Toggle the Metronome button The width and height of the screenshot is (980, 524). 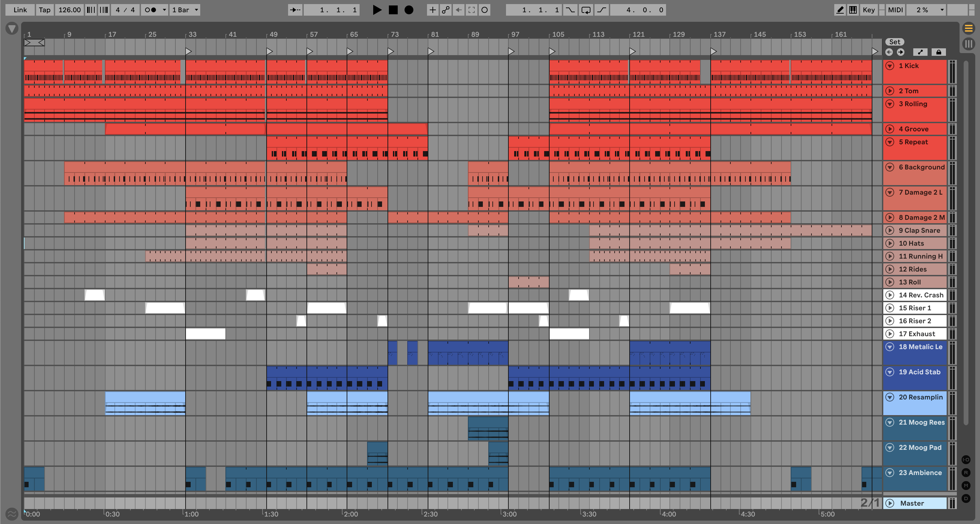click(151, 10)
